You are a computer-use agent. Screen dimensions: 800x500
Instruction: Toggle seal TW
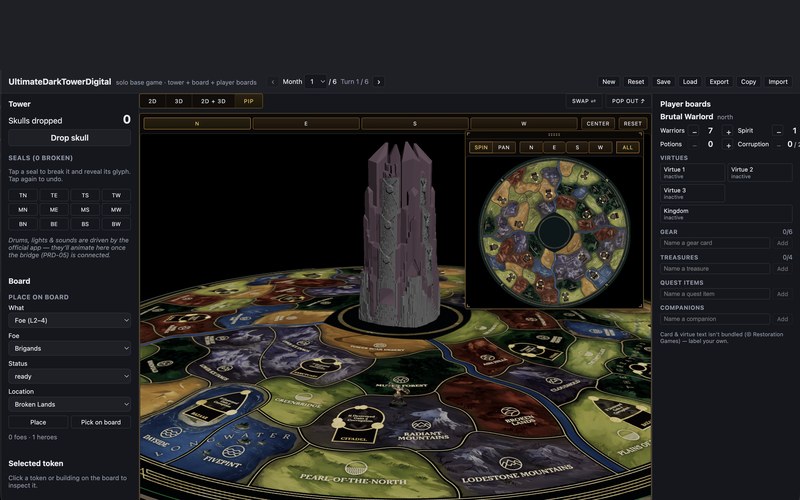click(x=116, y=195)
